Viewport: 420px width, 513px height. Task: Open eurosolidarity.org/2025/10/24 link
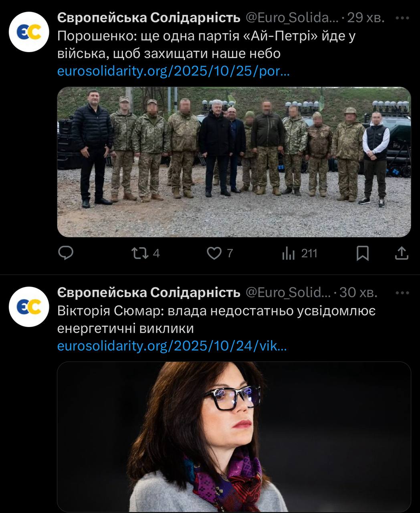coord(172,346)
